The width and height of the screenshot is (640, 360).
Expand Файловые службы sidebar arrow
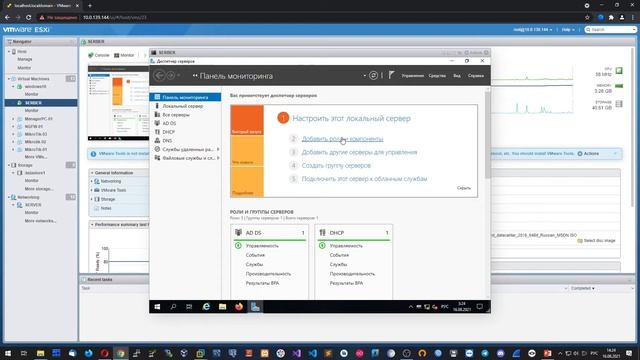click(x=218, y=158)
